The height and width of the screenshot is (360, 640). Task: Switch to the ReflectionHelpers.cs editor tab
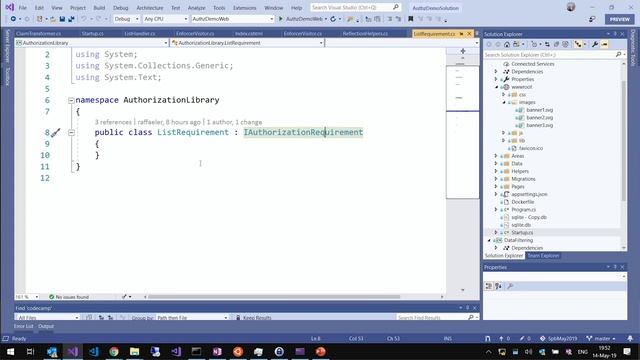[365, 34]
